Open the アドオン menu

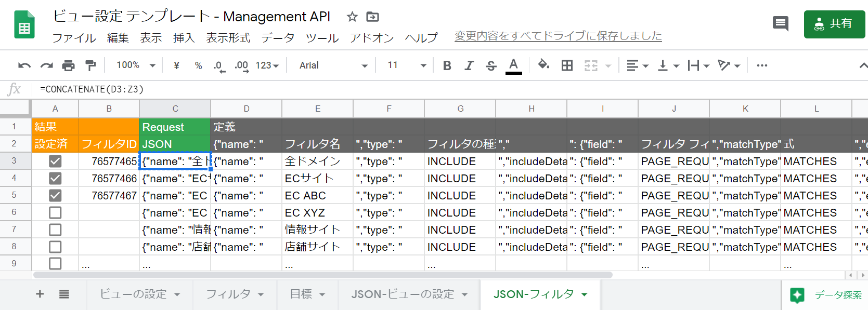click(372, 38)
